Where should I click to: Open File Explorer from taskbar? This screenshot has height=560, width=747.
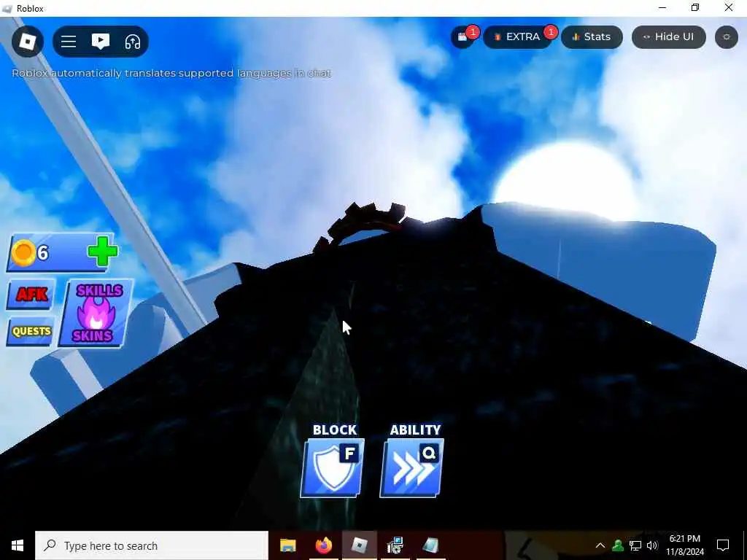287,545
